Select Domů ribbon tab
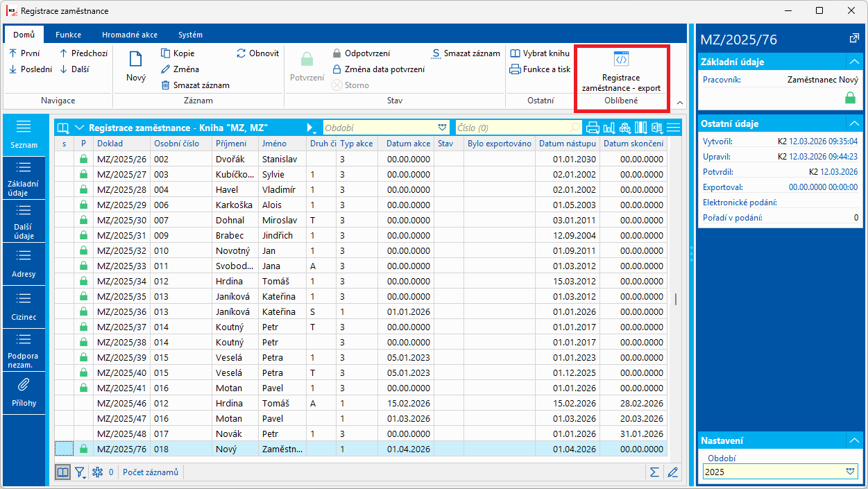The height and width of the screenshot is (489, 868). pyautogui.click(x=24, y=35)
